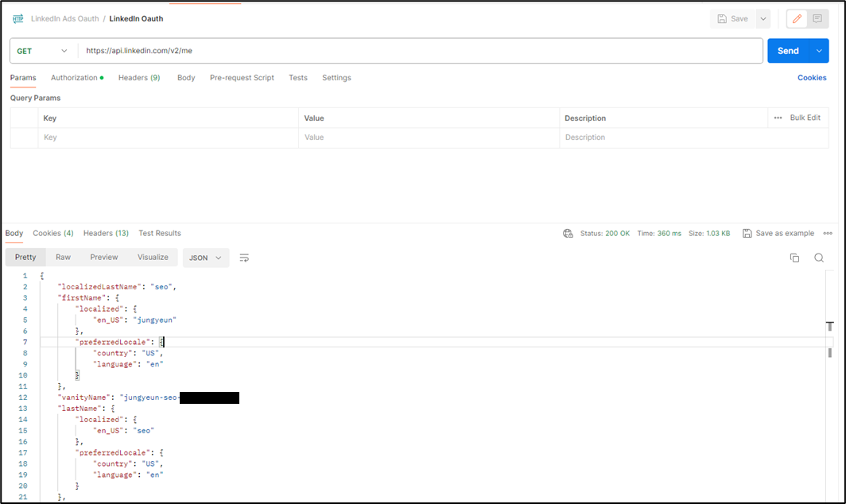Screen dimensions: 846x504
Task: Open the response Headers (13) tab
Action: point(106,233)
